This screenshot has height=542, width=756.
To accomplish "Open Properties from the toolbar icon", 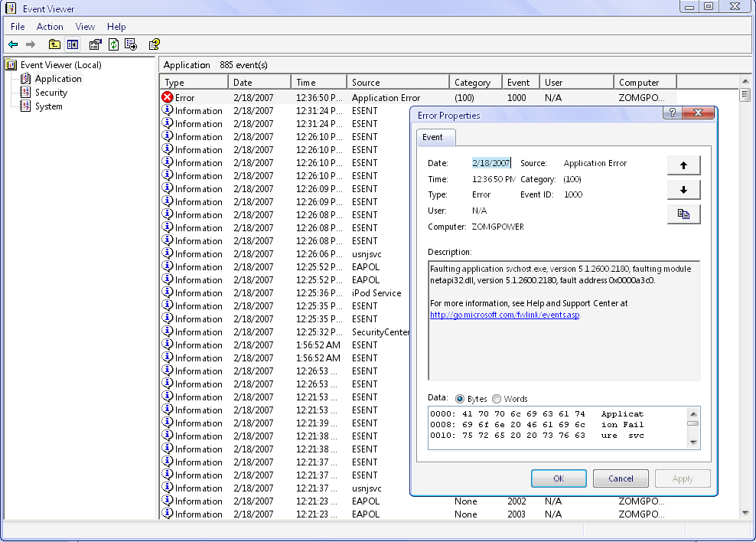I will pos(95,44).
